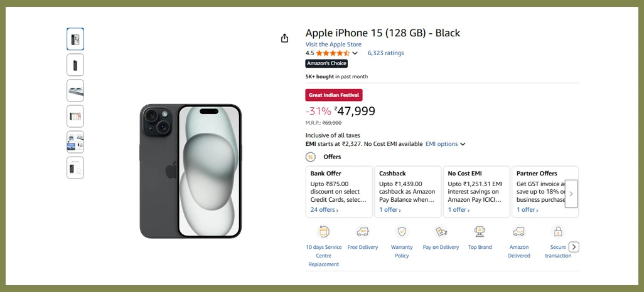Screen dimensions: 644x292
Task: Show more service features with right chevron
Action: pyautogui.click(x=574, y=247)
